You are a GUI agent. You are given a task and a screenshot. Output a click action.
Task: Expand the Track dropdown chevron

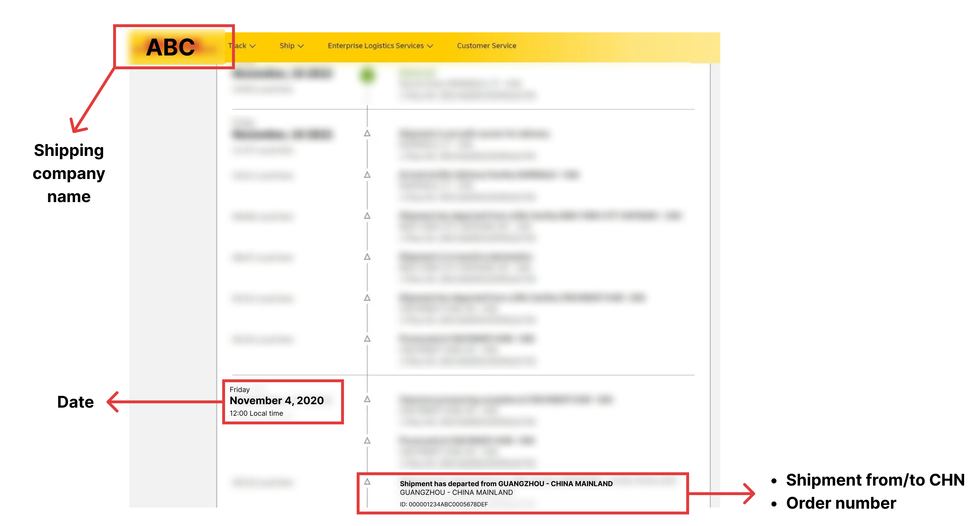pos(253,46)
